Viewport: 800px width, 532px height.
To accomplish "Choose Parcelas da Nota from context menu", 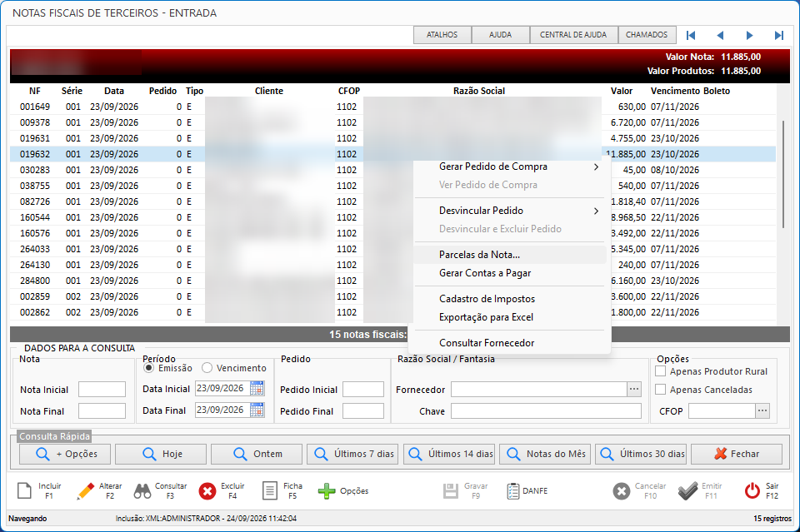I will point(511,255).
